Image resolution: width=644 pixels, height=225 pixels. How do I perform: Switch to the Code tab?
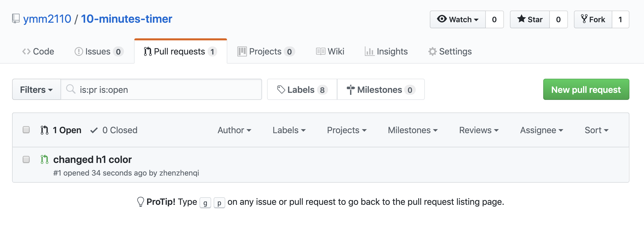[38, 51]
